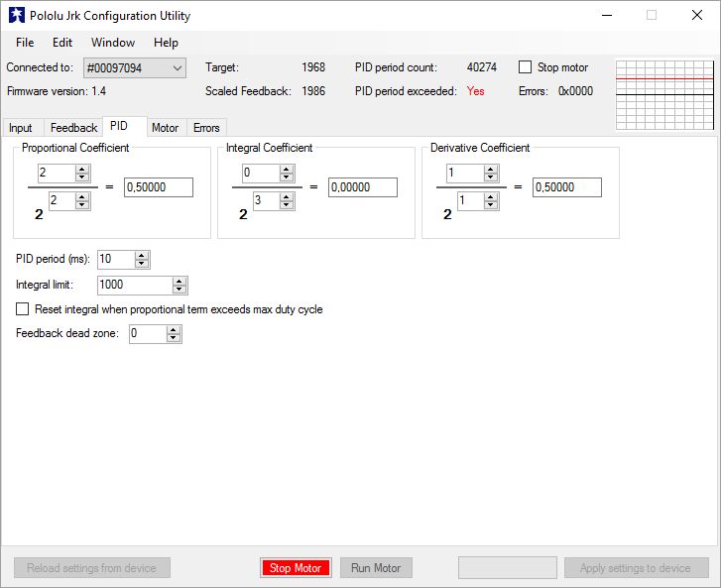Click the red Stop Motor button
This screenshot has height=588, width=721.
point(296,568)
